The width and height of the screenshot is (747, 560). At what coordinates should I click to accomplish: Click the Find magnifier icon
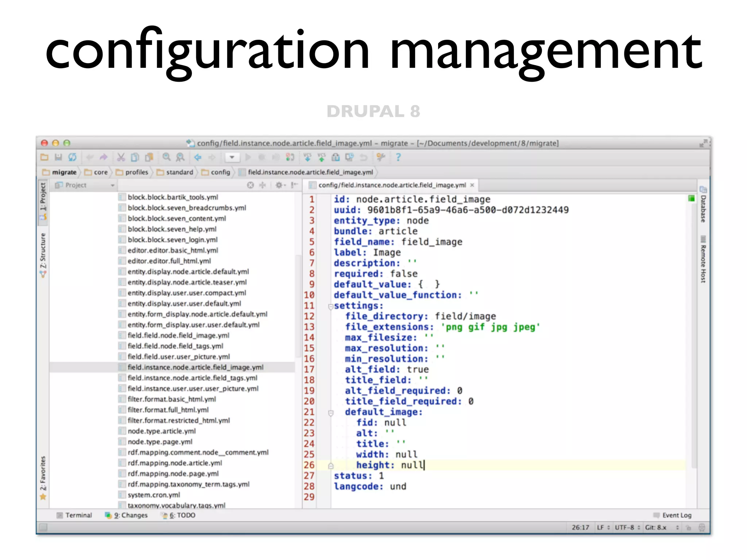pos(166,157)
